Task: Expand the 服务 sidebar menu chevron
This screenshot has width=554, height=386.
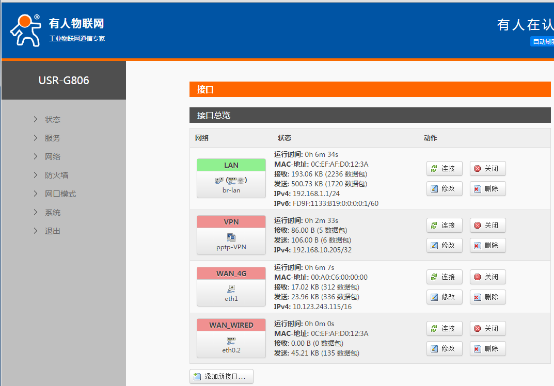Action: (35, 138)
